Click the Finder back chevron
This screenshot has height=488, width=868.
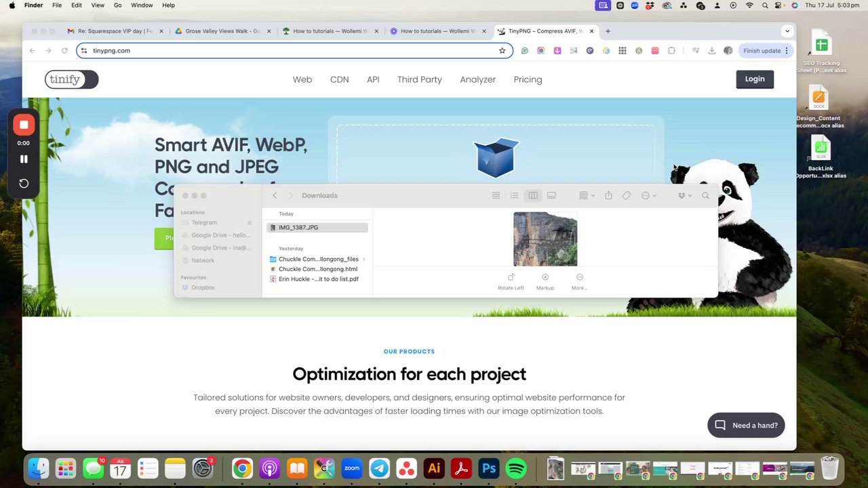point(275,195)
